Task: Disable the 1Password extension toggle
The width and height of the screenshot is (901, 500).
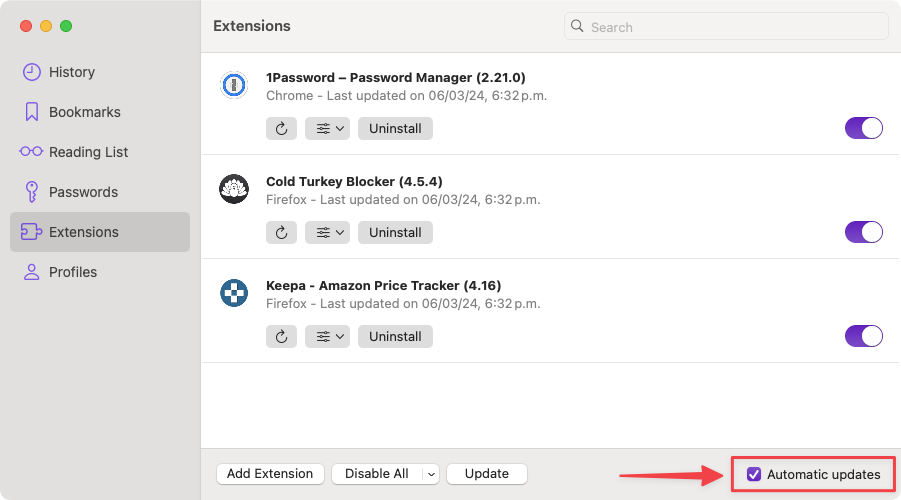Action: point(864,128)
